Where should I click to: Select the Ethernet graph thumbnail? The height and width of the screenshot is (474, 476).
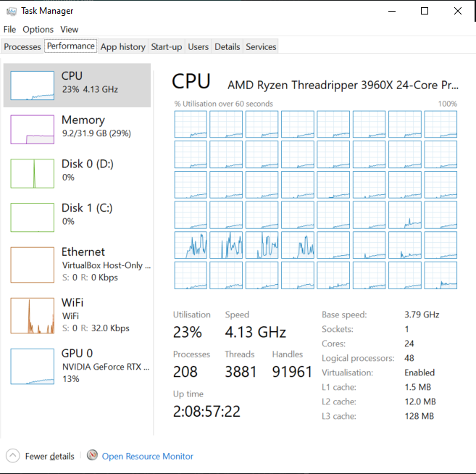[x=32, y=265]
